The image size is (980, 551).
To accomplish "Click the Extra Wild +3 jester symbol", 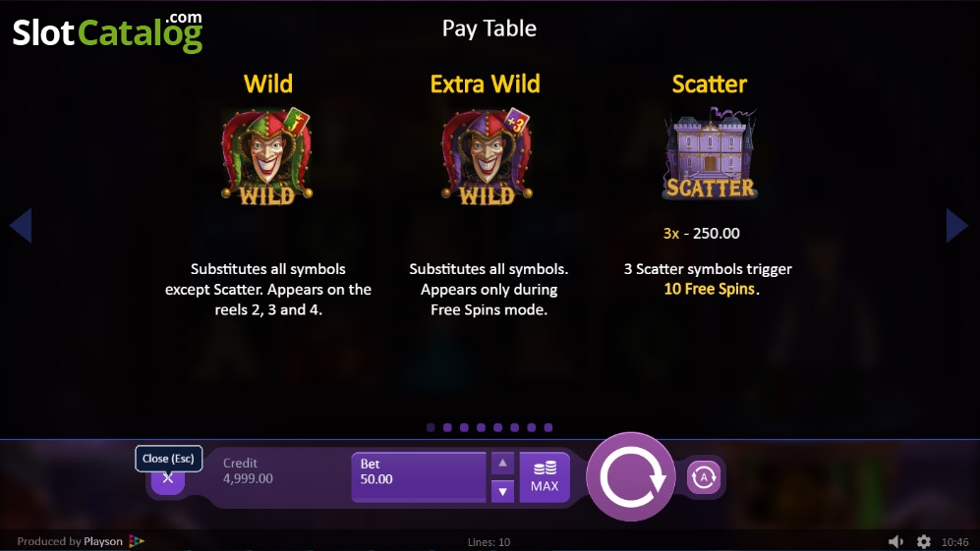I will click(x=487, y=156).
